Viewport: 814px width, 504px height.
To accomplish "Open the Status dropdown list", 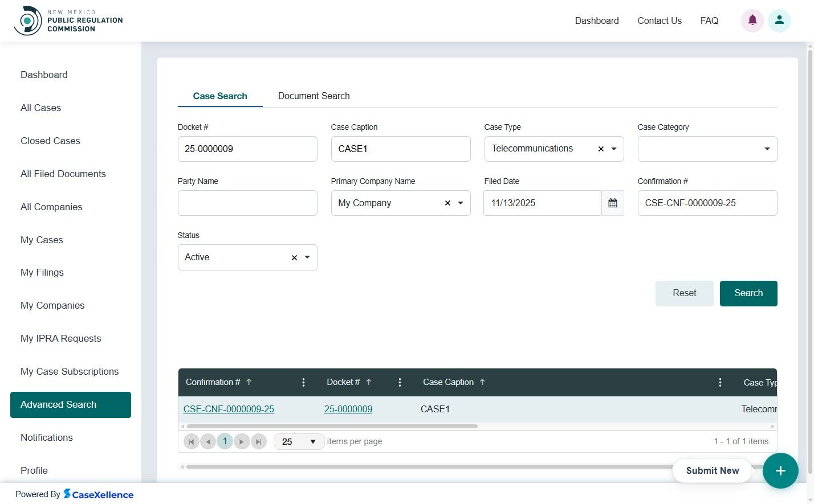I will click(x=307, y=257).
